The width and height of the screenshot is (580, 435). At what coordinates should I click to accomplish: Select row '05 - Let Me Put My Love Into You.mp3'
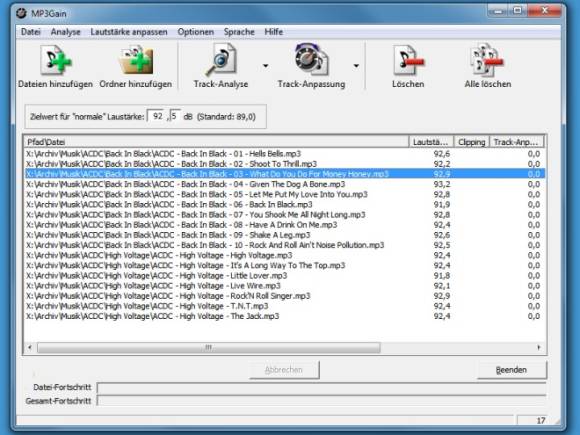coord(284,194)
